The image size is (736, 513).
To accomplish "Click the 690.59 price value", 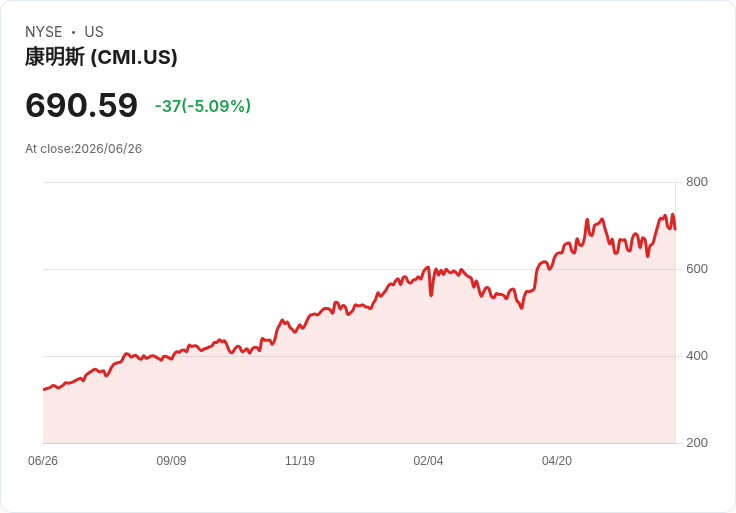I will pyautogui.click(x=82, y=105).
